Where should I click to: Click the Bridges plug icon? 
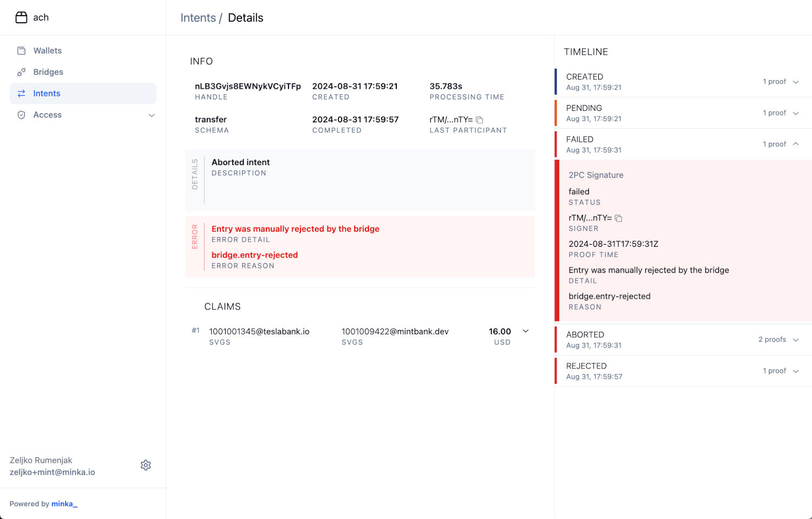click(x=22, y=72)
